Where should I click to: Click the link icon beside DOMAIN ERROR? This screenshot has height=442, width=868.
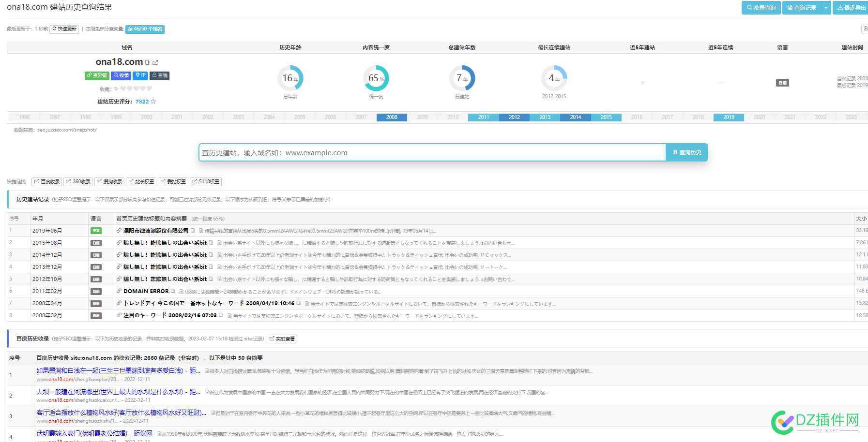(119, 291)
